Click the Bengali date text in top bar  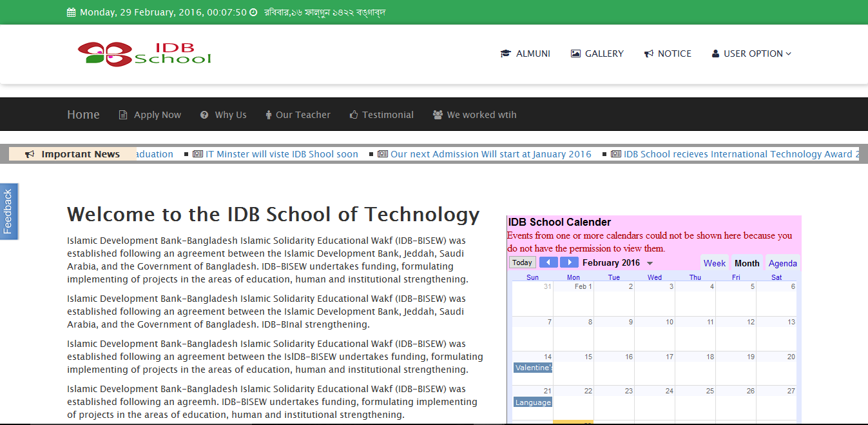point(325,12)
